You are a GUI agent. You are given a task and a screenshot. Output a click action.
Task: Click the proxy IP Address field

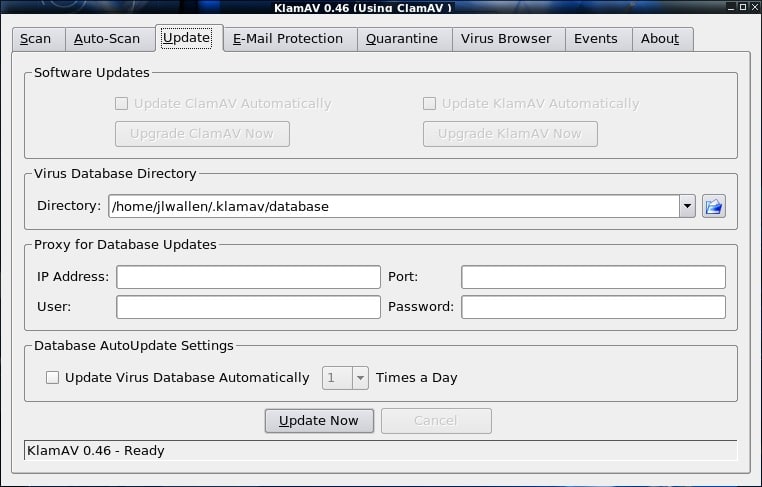pos(248,277)
